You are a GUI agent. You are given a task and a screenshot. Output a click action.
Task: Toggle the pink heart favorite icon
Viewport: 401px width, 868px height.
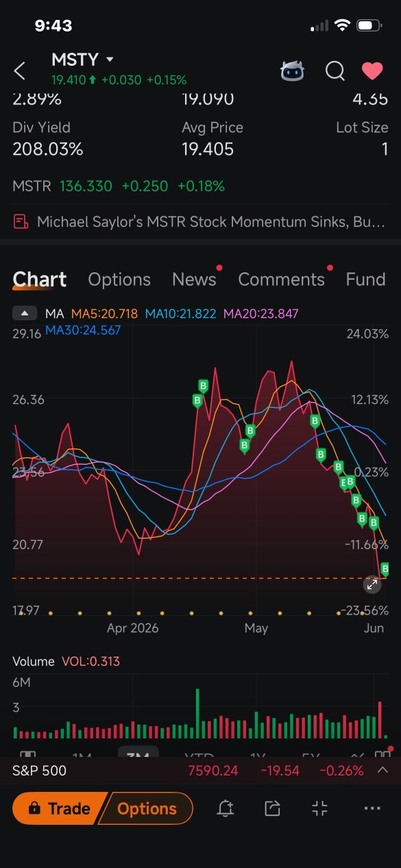pos(372,71)
